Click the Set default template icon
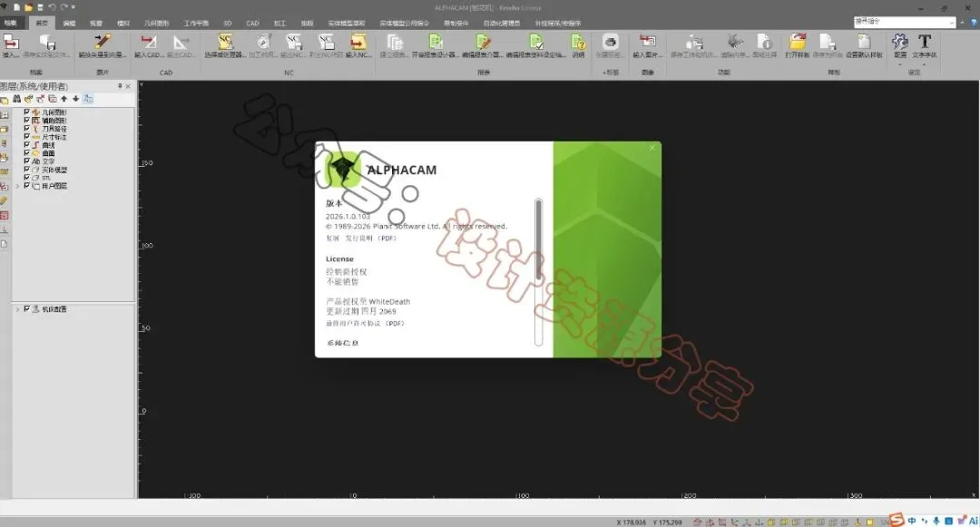The width and height of the screenshot is (980, 527). (864, 43)
